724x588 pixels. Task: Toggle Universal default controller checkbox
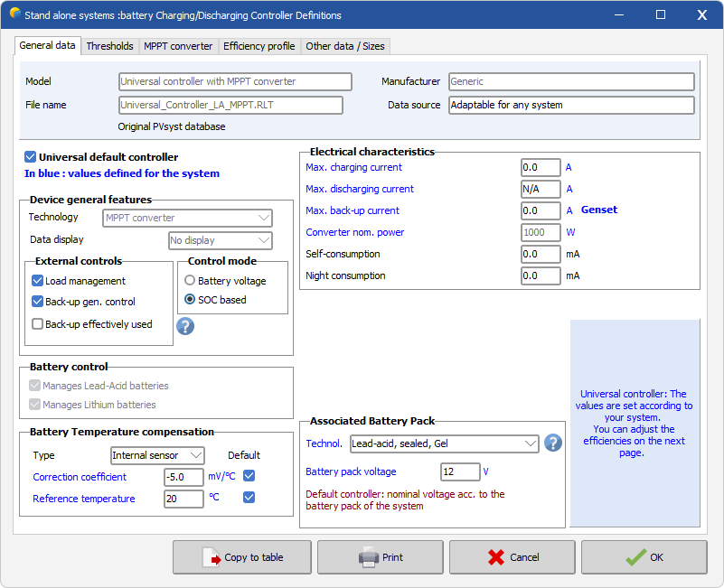click(x=31, y=157)
